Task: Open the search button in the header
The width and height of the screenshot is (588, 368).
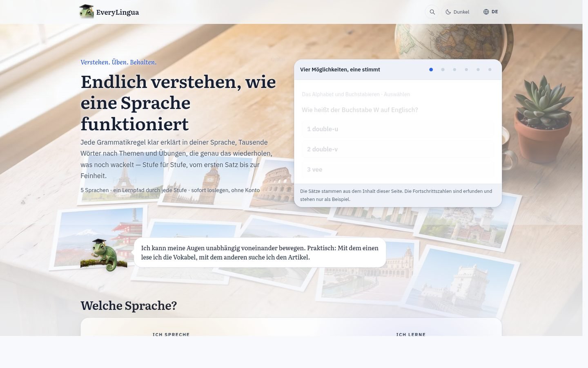Action: pyautogui.click(x=432, y=12)
